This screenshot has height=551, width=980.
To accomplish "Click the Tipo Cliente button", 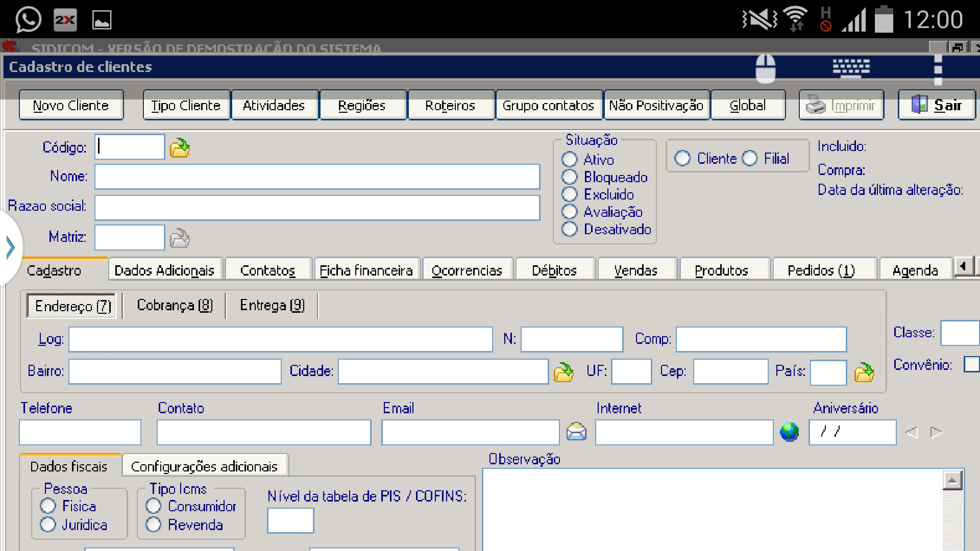I will [x=186, y=105].
